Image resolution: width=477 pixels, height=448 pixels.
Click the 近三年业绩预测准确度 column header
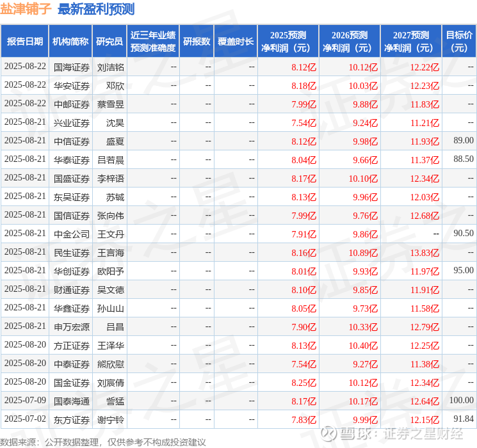point(153,42)
